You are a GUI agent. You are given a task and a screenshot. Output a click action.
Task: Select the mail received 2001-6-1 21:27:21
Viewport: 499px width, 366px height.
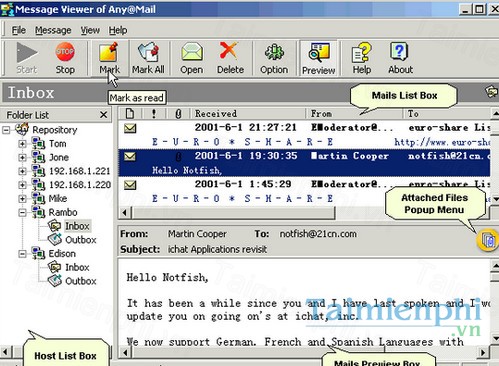[x=304, y=135]
